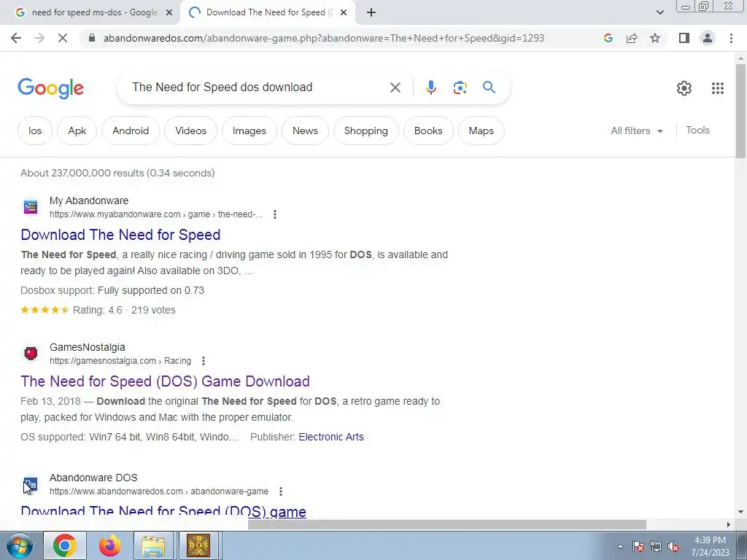Screen dimensions: 747x560
Task: Open the Google apps grid
Action: (x=718, y=88)
